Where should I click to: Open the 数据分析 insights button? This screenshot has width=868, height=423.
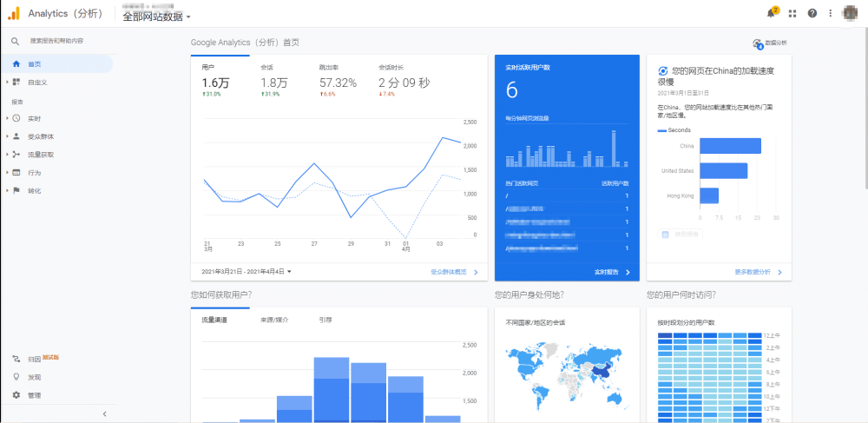point(770,43)
